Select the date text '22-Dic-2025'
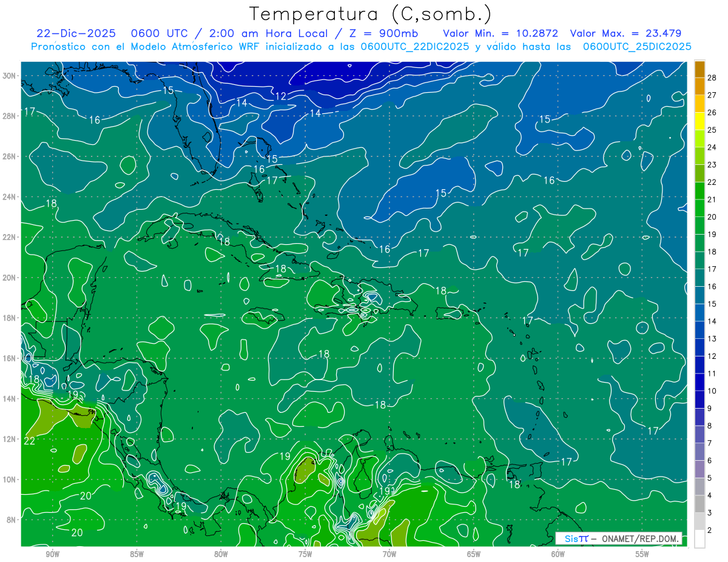 tap(76, 33)
